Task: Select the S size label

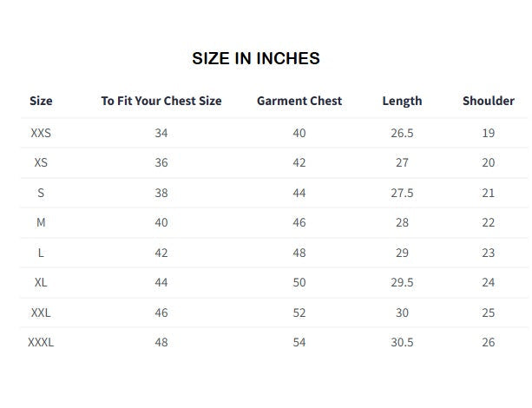Action: pos(41,193)
